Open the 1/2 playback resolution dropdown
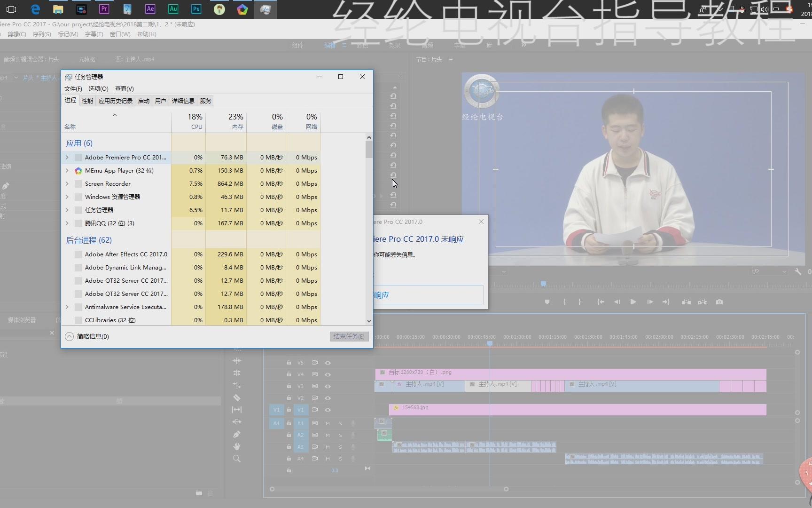The image size is (812, 508). [768, 271]
